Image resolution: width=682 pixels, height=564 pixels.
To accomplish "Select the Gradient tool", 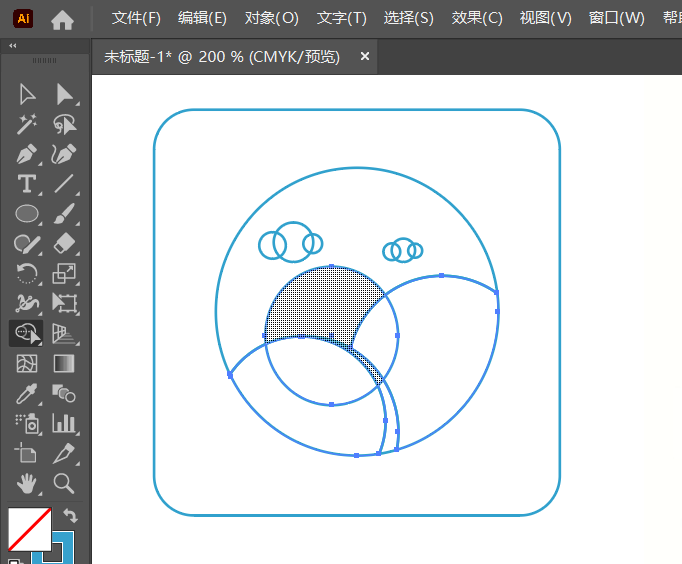I will click(64, 364).
